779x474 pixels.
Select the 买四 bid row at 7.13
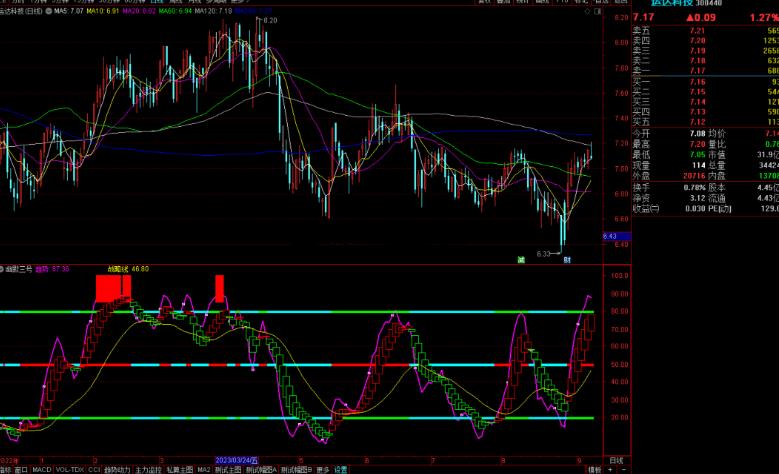[x=705, y=112]
